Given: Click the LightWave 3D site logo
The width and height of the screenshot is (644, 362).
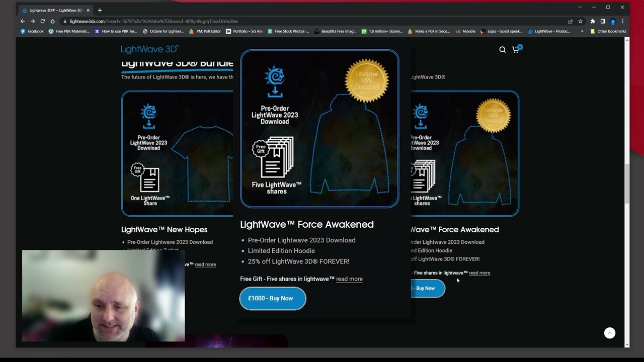Looking at the screenshot, I should (149, 49).
